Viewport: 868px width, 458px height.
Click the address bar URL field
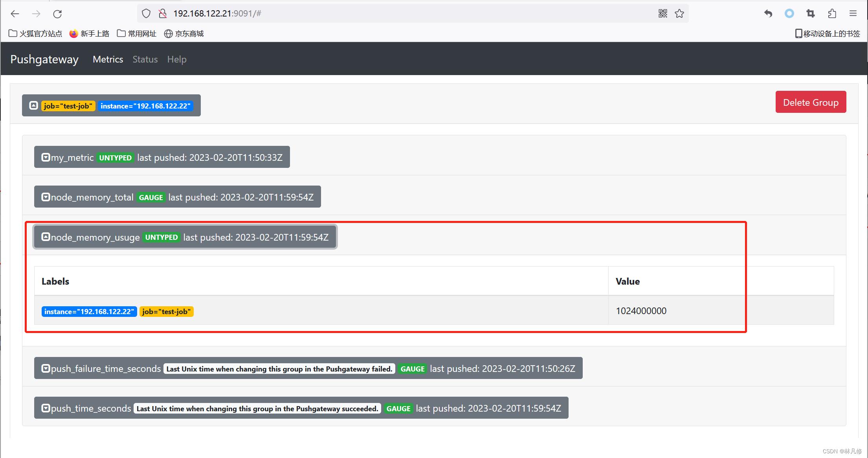click(x=413, y=14)
